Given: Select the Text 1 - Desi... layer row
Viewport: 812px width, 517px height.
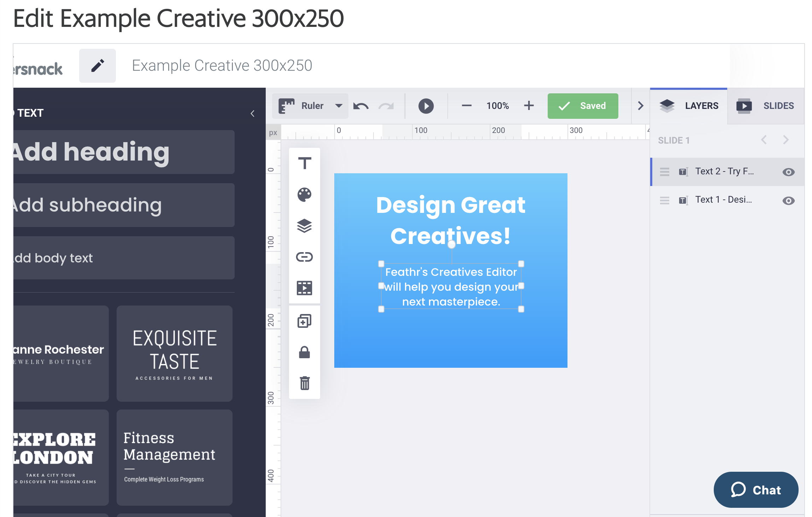Looking at the screenshot, I should (x=728, y=201).
